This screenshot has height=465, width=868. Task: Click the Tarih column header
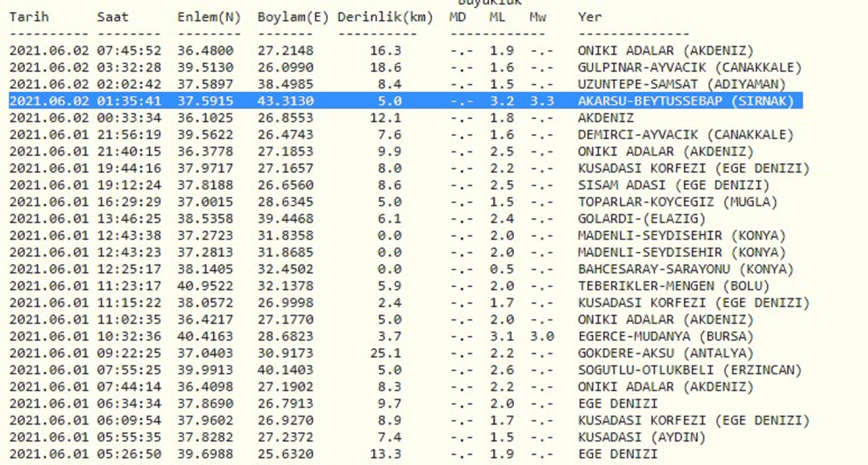pyautogui.click(x=29, y=17)
